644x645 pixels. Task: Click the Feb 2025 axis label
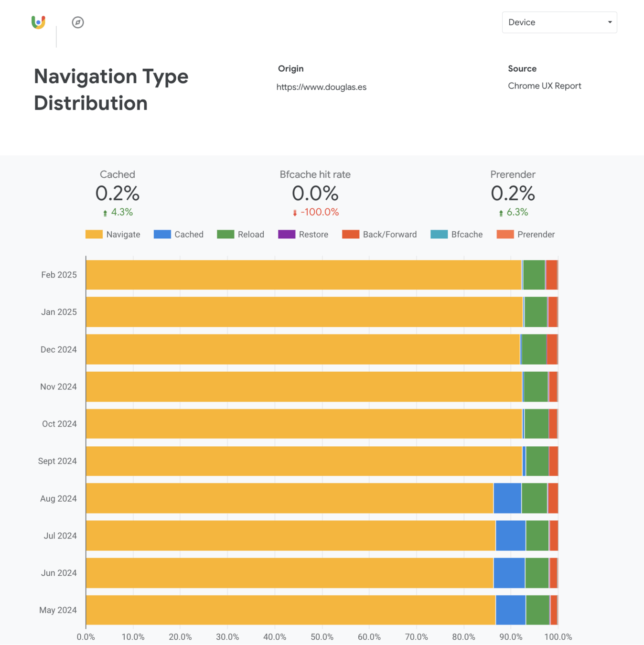click(x=59, y=275)
